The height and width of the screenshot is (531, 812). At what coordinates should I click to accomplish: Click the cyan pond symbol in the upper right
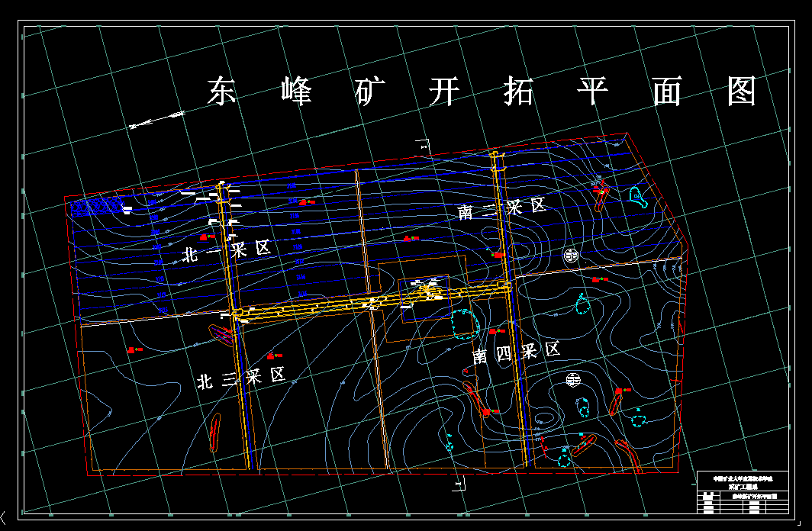coord(635,197)
